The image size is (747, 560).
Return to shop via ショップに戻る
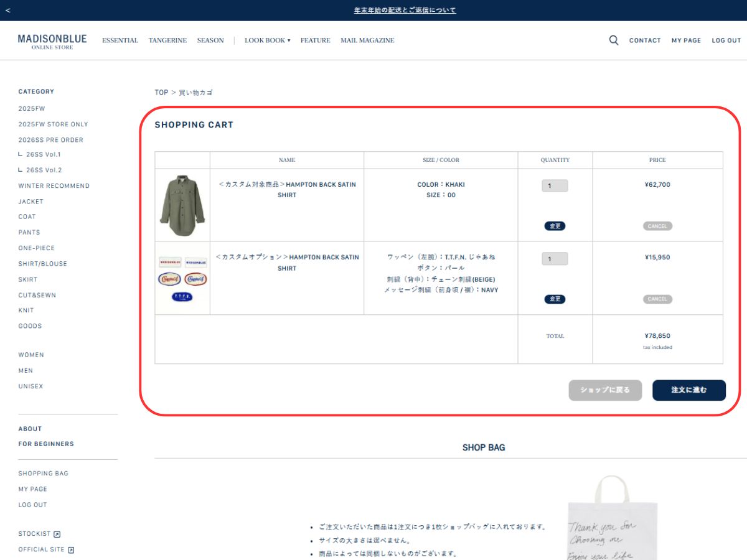pyautogui.click(x=605, y=390)
